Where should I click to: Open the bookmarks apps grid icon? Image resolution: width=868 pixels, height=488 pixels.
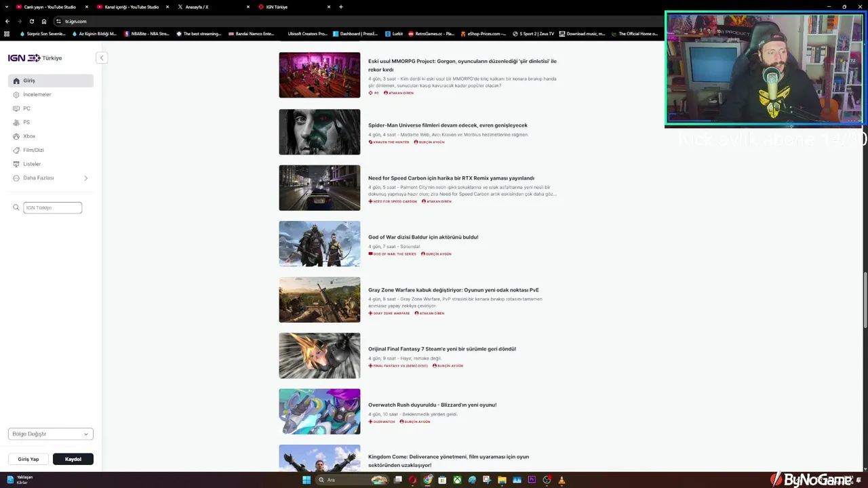click(7, 34)
